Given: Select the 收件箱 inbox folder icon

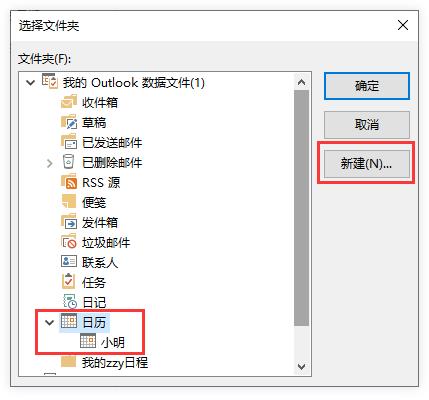Looking at the screenshot, I should [69, 102].
